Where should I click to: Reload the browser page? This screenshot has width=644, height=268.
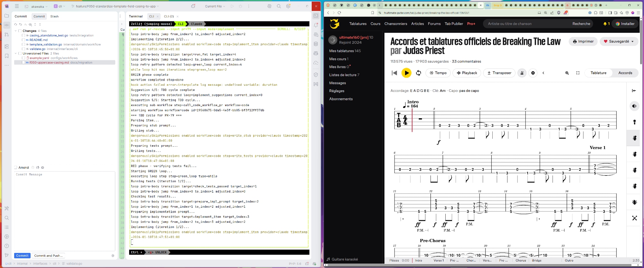[x=339, y=13]
